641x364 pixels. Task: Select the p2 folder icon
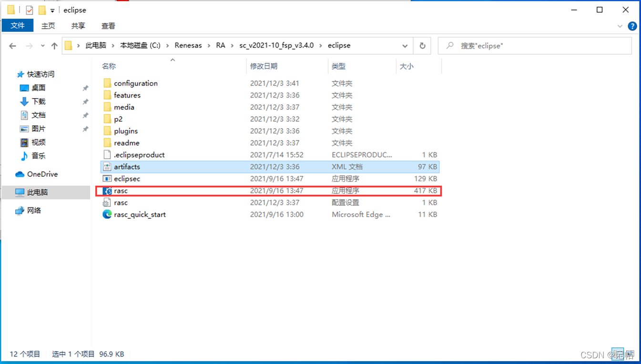107,119
